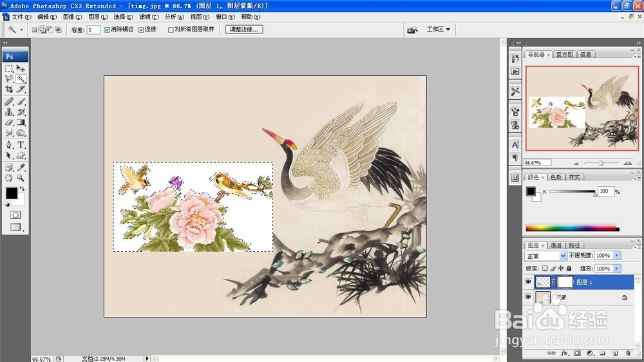Select the History Brush tool
This screenshot has height=362, width=644.
tap(21, 112)
